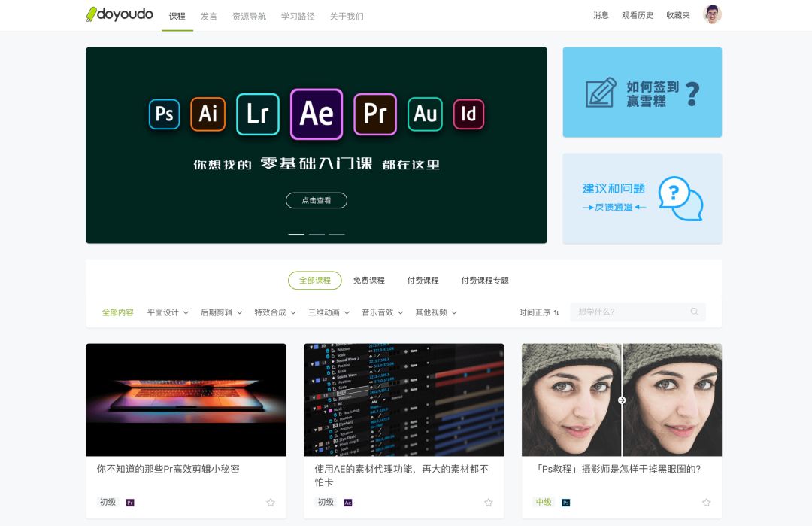
Task: Click 中级 level tag on Ps course
Action: pos(544,502)
